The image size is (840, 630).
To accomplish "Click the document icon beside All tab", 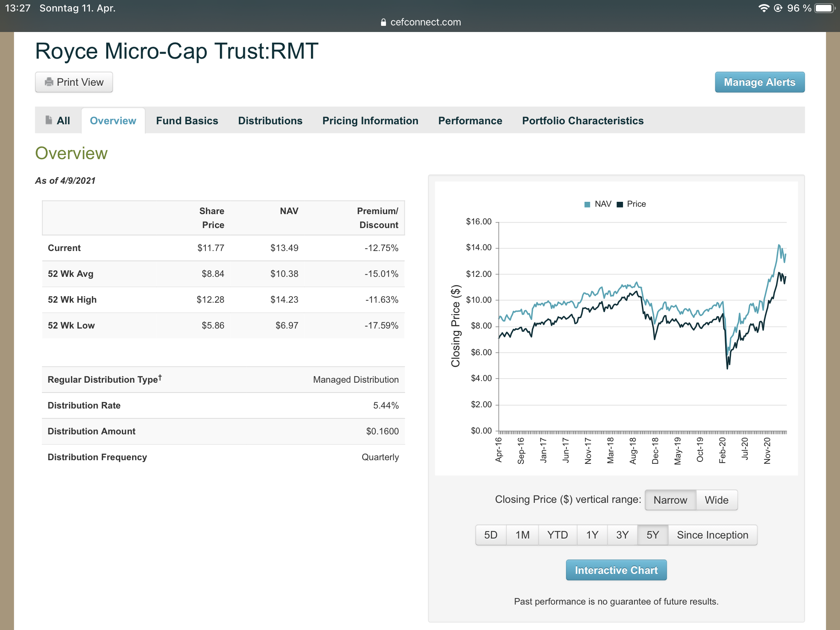I will (x=49, y=120).
